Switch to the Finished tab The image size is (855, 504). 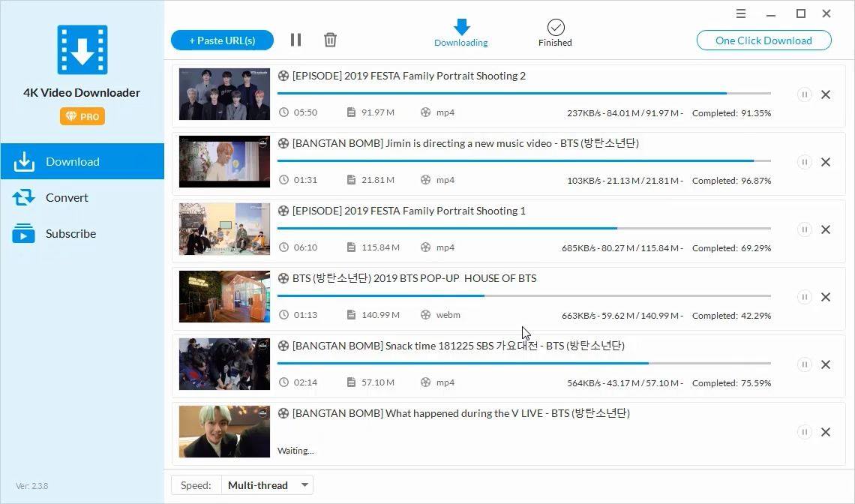point(555,33)
